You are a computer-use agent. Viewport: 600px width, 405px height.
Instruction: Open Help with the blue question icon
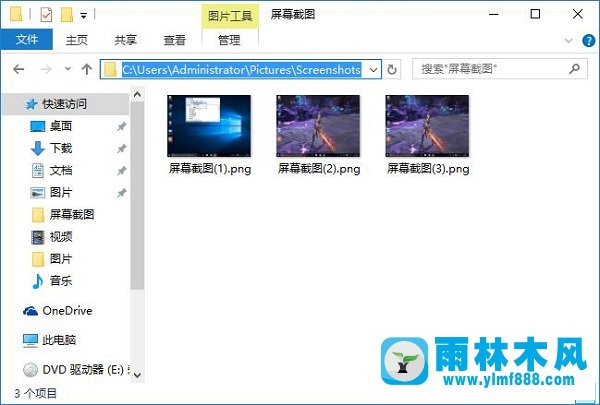(x=589, y=41)
